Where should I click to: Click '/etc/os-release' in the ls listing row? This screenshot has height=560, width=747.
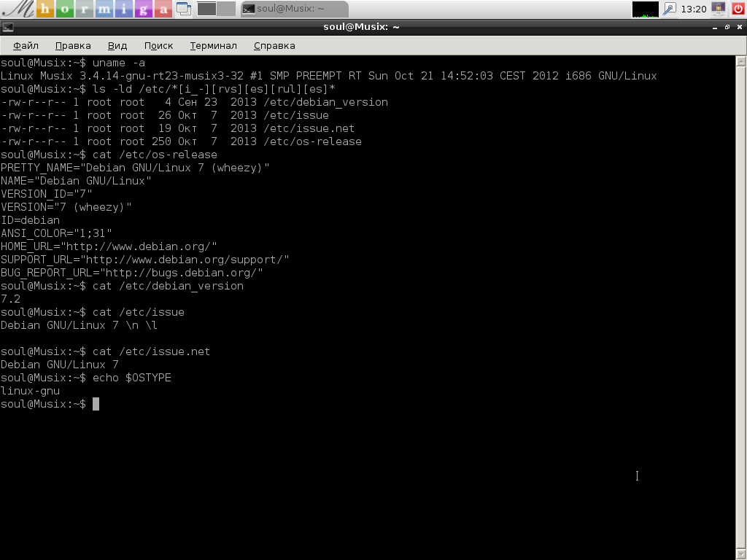pos(312,141)
